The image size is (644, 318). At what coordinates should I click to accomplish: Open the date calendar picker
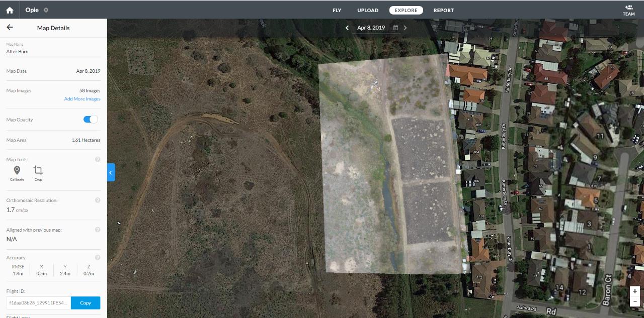(x=395, y=28)
